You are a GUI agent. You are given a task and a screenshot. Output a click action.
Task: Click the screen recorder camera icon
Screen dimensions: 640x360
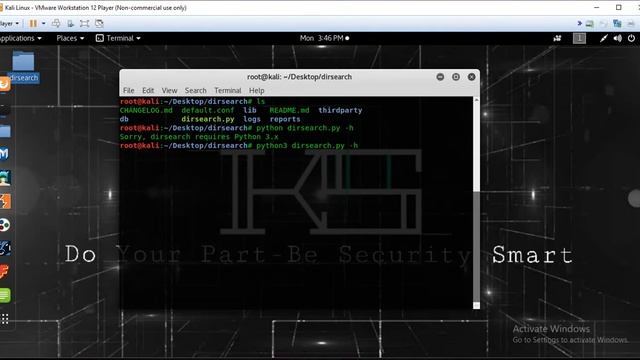pos(557,38)
